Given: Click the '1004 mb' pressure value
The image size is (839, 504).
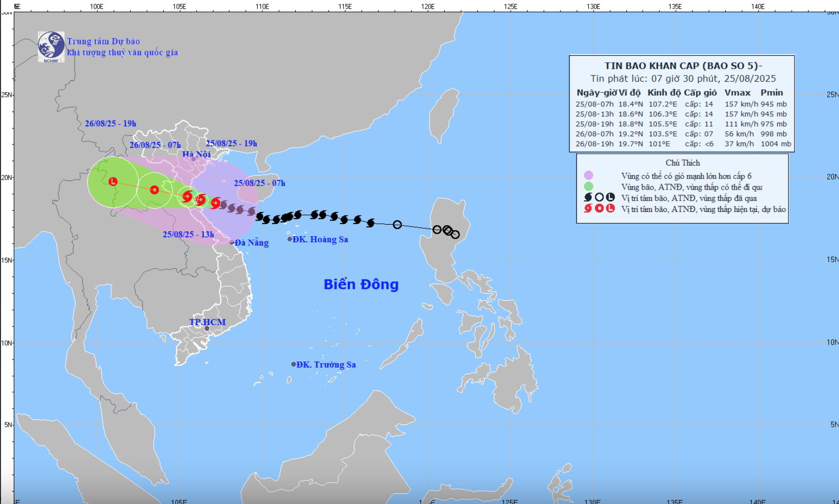Looking at the screenshot, I should pyautogui.click(x=776, y=144).
